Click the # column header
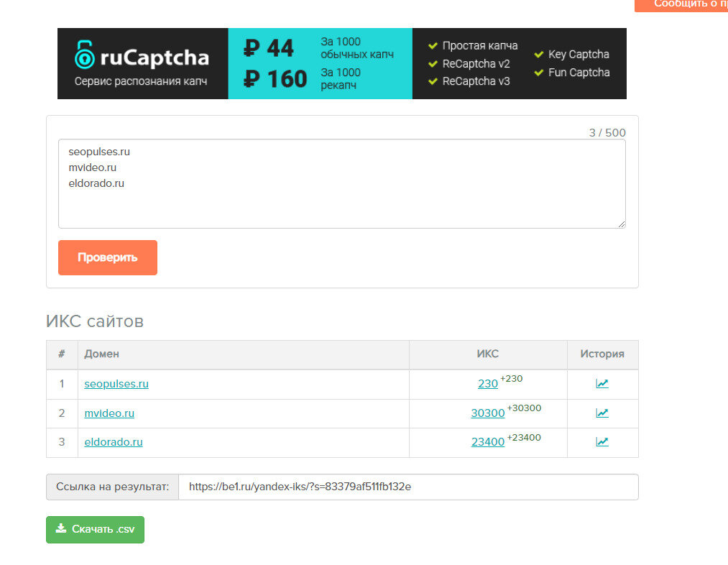Image resolution: width=728 pixels, height=565 pixels. [x=62, y=354]
